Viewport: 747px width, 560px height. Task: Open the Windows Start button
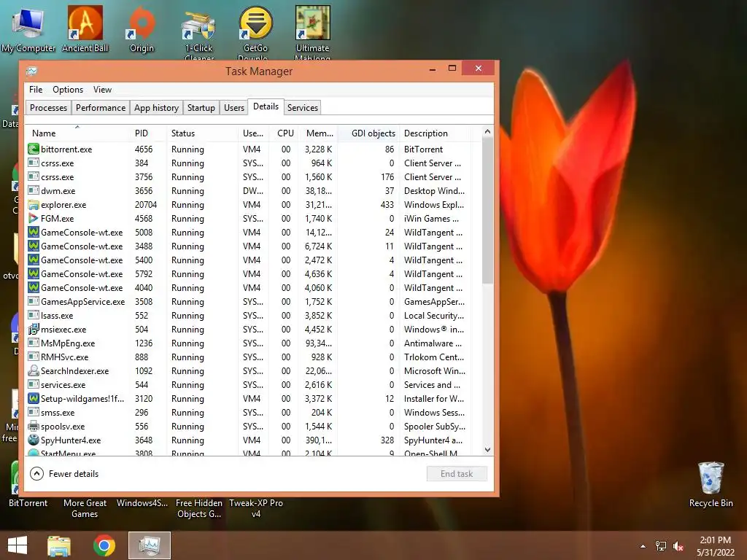18,545
